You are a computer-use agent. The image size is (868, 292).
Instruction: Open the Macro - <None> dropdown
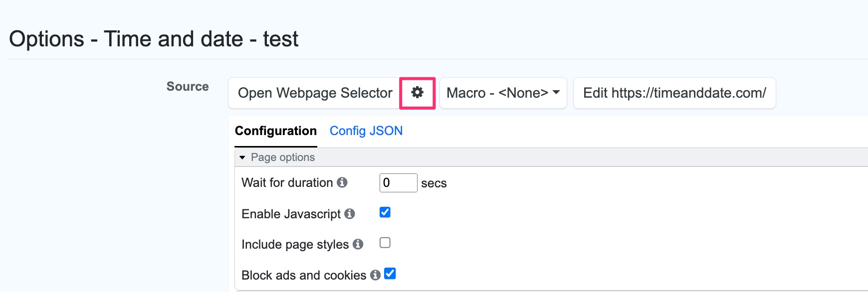(x=503, y=93)
